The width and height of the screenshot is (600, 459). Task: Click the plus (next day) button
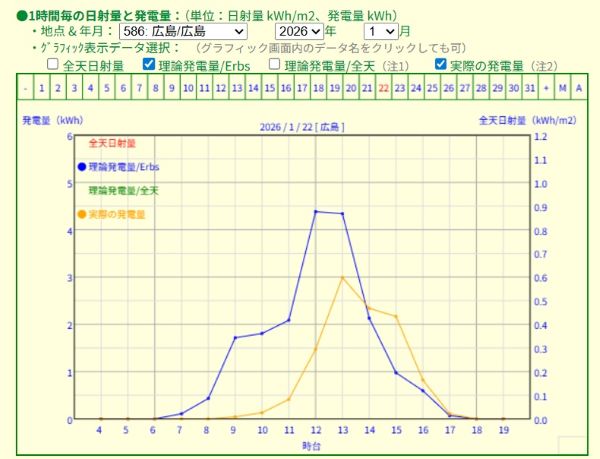coord(546,89)
